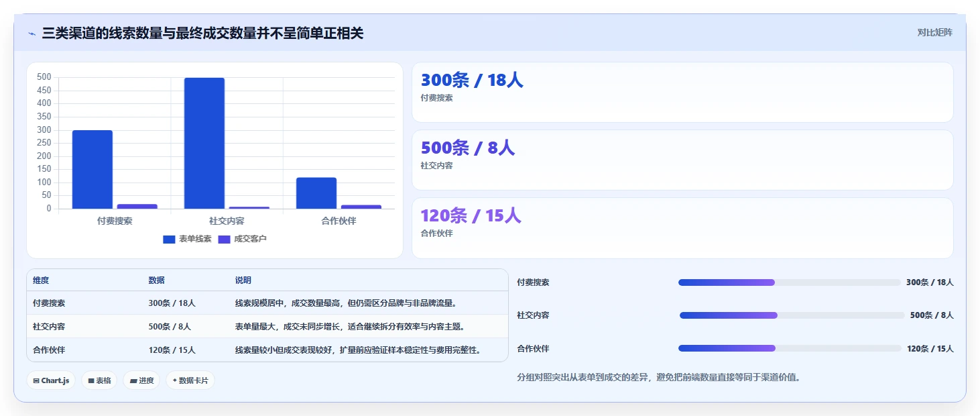Click the 付费搜索 progress bar

click(x=790, y=282)
